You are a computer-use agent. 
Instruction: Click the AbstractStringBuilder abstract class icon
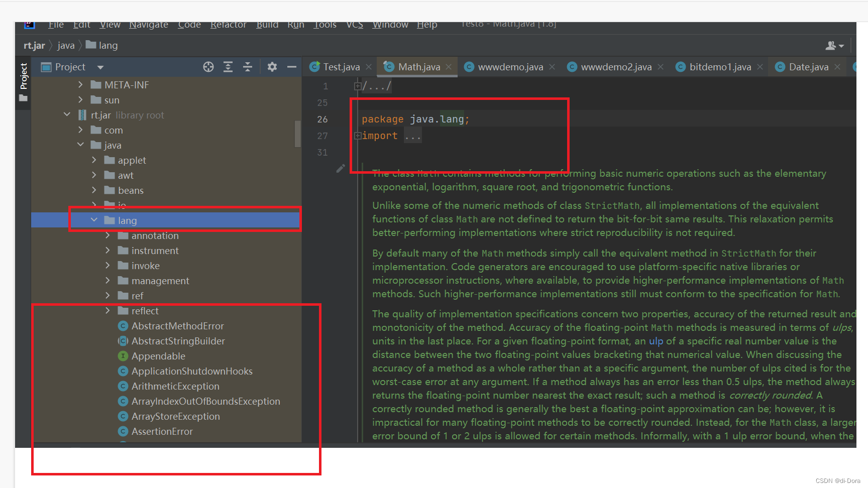click(x=123, y=341)
